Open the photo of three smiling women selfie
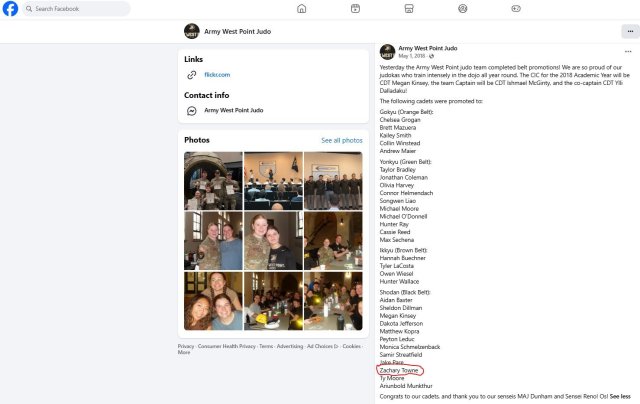 pos(213,301)
